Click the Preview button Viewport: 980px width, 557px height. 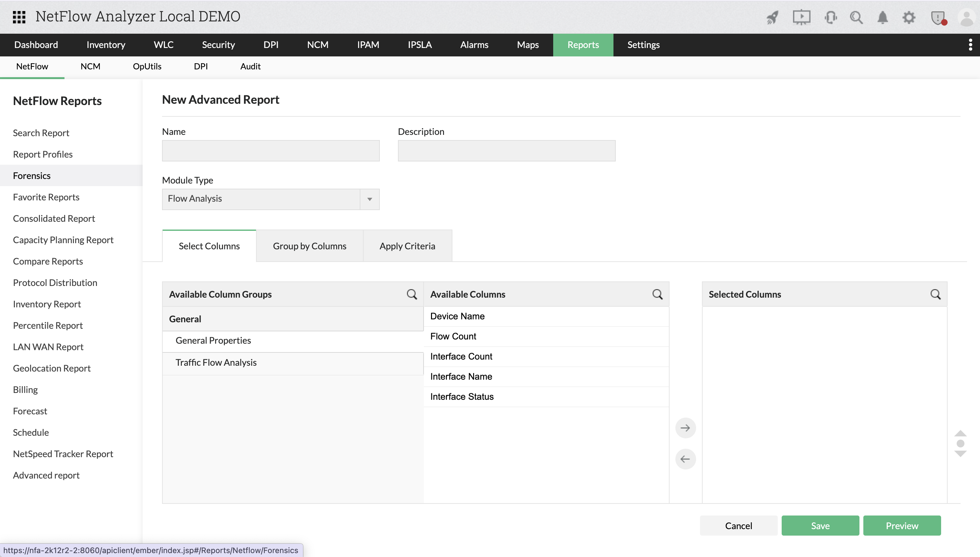point(902,525)
